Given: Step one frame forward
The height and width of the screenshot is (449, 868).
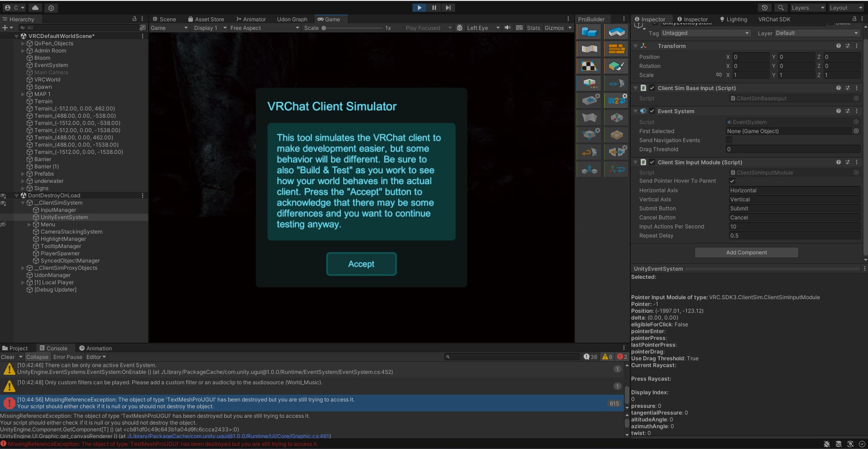Looking at the screenshot, I should coord(448,8).
